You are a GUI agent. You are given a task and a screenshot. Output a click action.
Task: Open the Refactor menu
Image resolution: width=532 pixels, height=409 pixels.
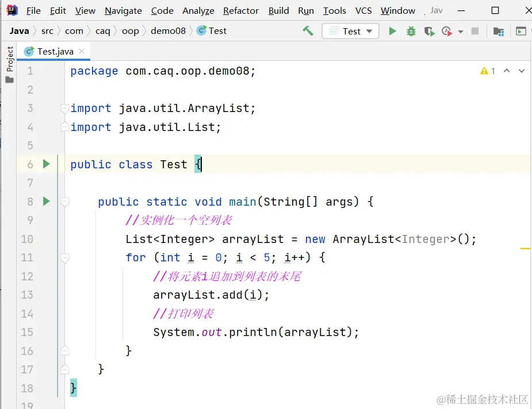pos(241,11)
